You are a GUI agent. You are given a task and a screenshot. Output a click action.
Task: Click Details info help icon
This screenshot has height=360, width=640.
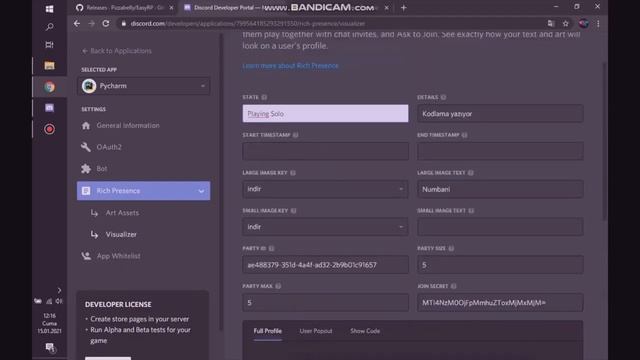click(x=443, y=97)
